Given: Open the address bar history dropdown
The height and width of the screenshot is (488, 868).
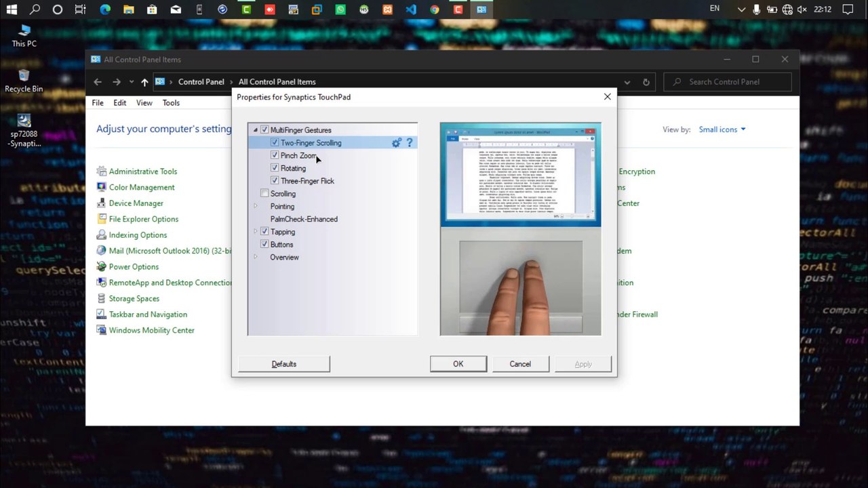Looking at the screenshot, I should [627, 82].
